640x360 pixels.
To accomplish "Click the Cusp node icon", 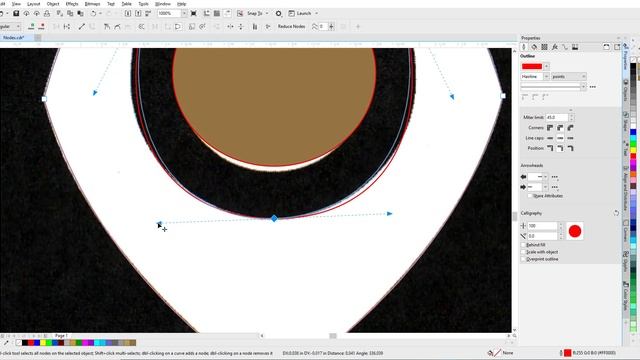I will (x=107, y=27).
